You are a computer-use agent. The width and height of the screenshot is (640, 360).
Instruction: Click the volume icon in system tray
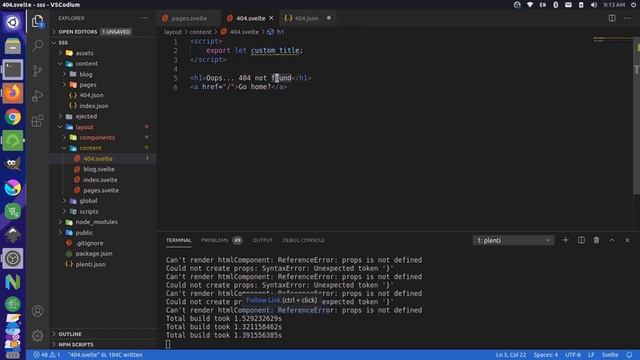[593, 4]
